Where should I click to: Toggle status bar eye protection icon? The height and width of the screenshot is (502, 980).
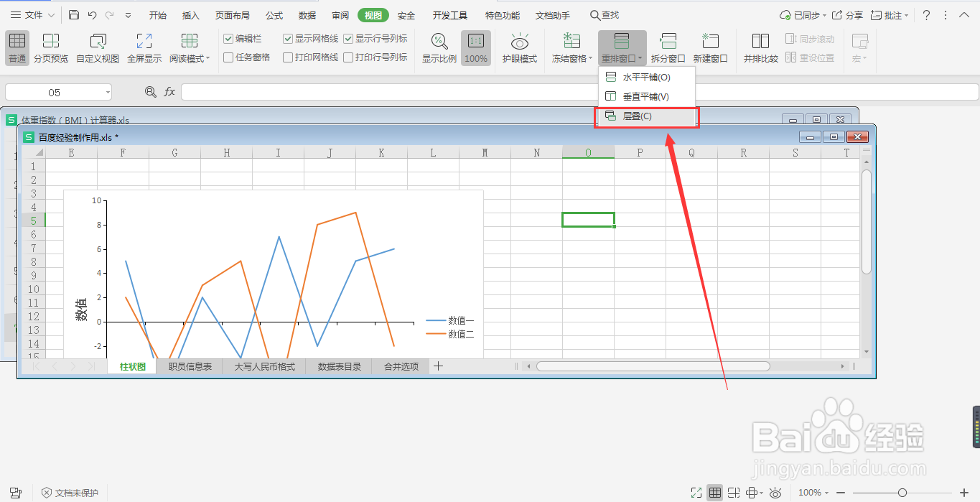pos(775,493)
